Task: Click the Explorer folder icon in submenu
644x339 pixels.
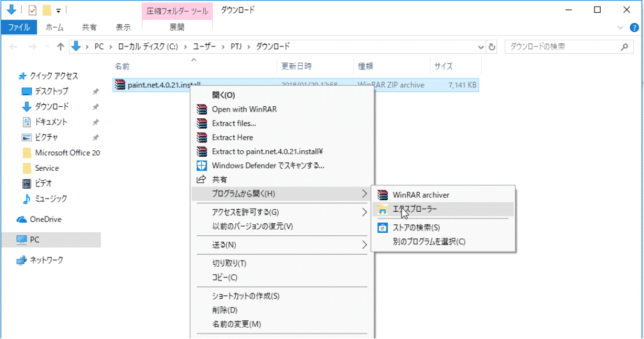Action: coord(382,209)
